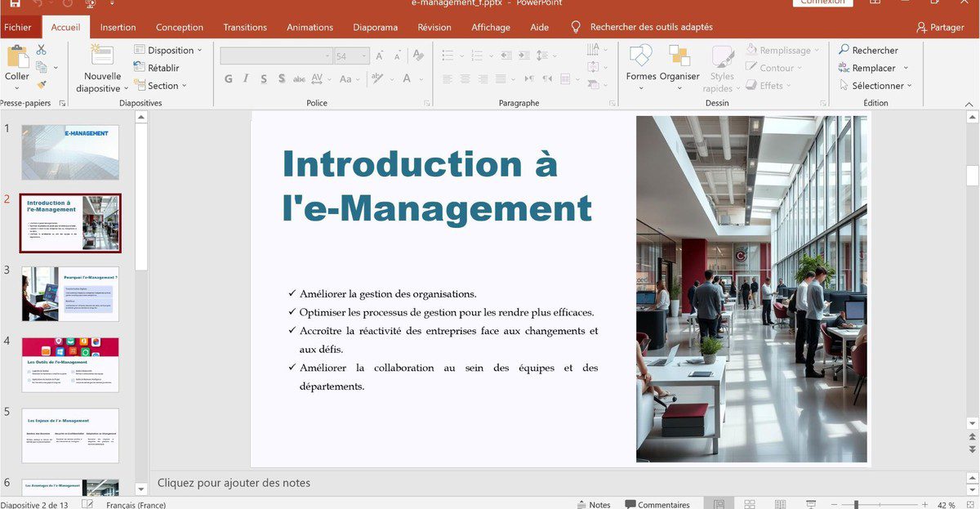Select the format painter brush icon
980x509 pixels.
pos(42,85)
